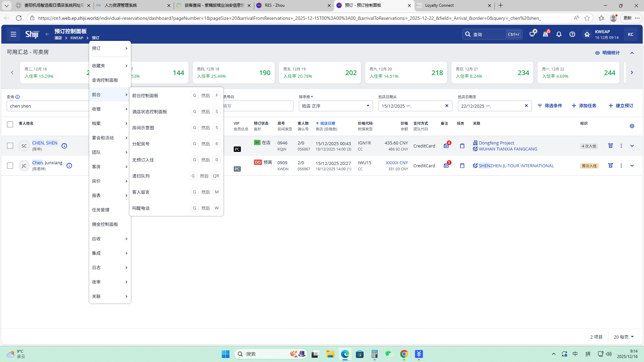Check the CHEN, SHEN row checkbox
This screenshot has height=362, width=644.
[x=10, y=146]
